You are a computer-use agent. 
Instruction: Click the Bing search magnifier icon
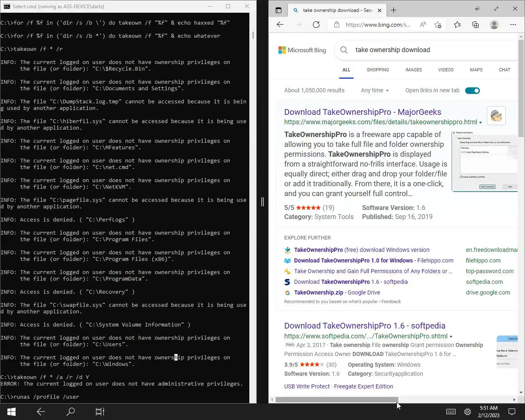click(x=344, y=50)
